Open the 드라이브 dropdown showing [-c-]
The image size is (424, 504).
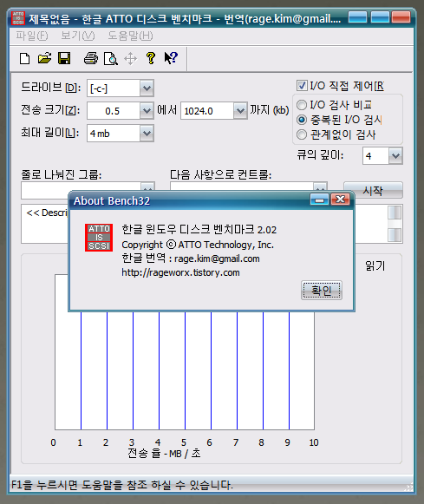coord(147,88)
